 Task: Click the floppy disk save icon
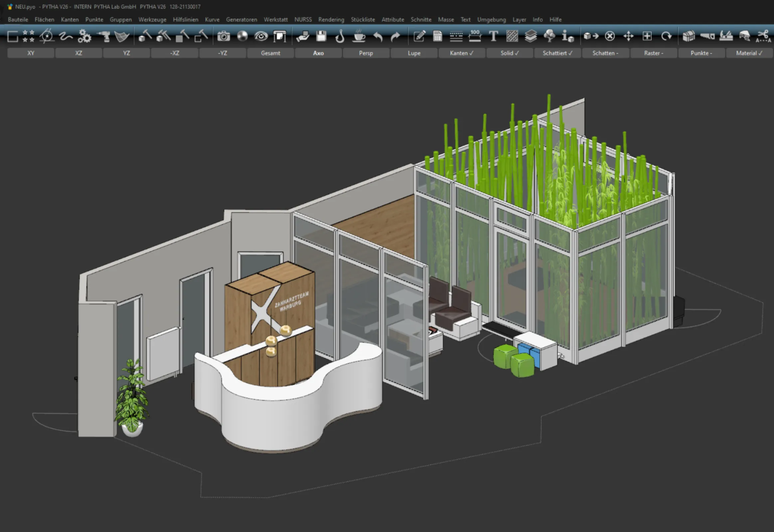coord(321,36)
